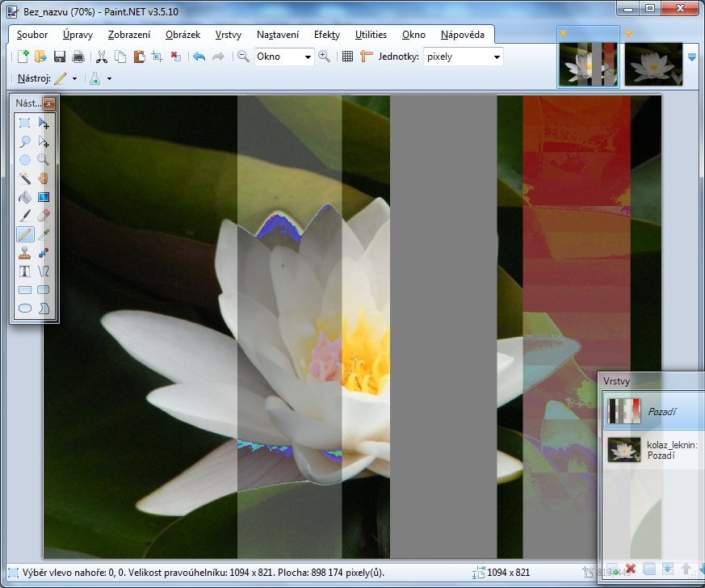Click the grey Redo arrow icon
The height and width of the screenshot is (588, 705).
(218, 57)
